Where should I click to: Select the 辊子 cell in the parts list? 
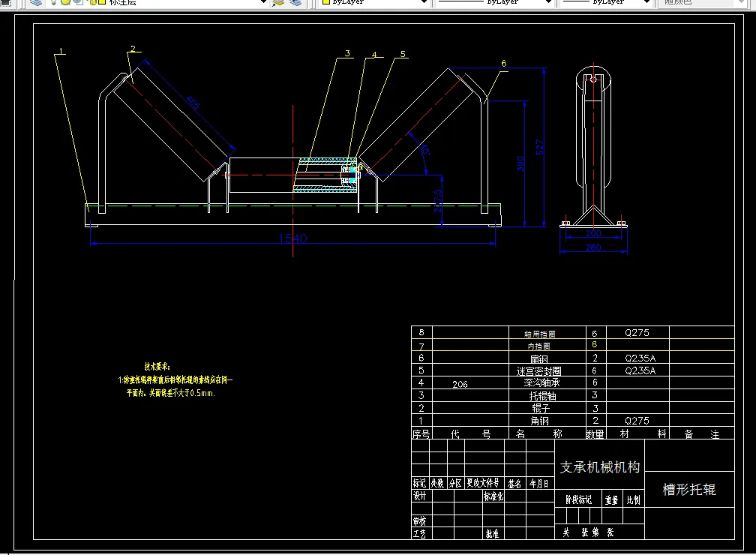click(541, 408)
